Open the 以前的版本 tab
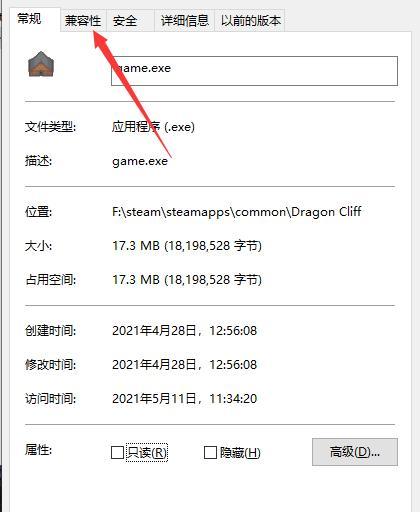This screenshot has width=420, height=512. pyautogui.click(x=250, y=21)
